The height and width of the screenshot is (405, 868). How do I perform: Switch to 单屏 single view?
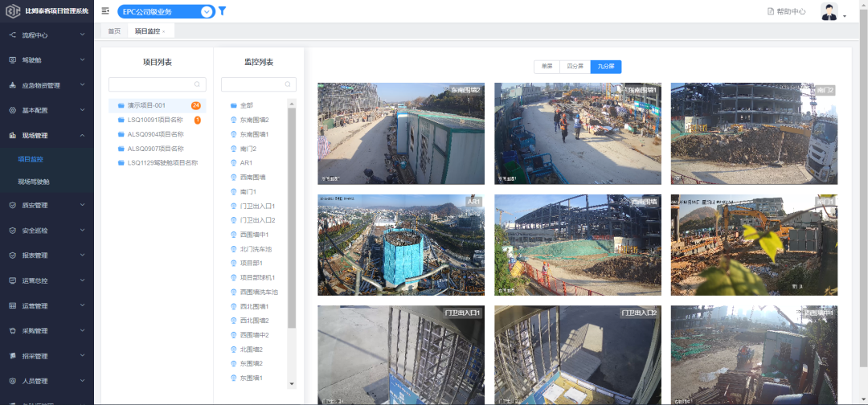pyautogui.click(x=547, y=67)
